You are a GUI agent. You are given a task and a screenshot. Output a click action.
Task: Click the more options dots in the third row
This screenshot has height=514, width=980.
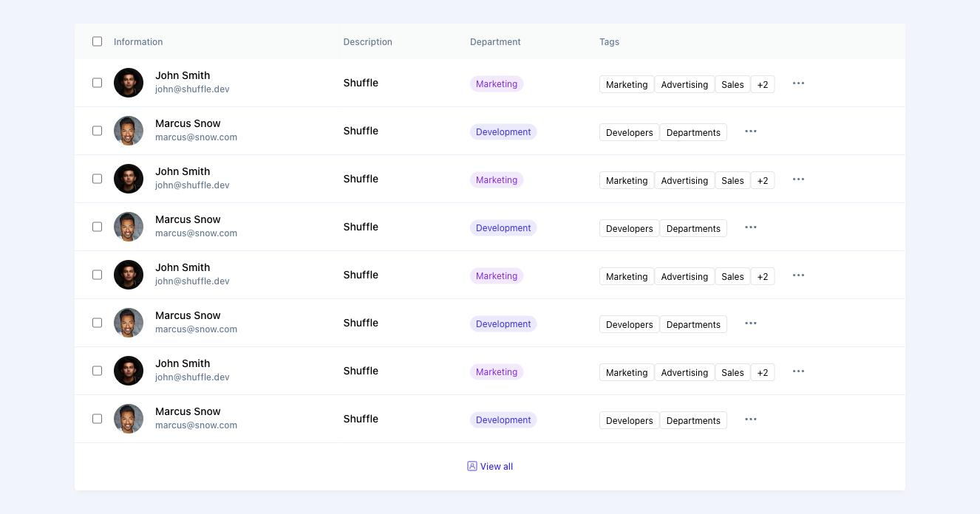point(798,179)
